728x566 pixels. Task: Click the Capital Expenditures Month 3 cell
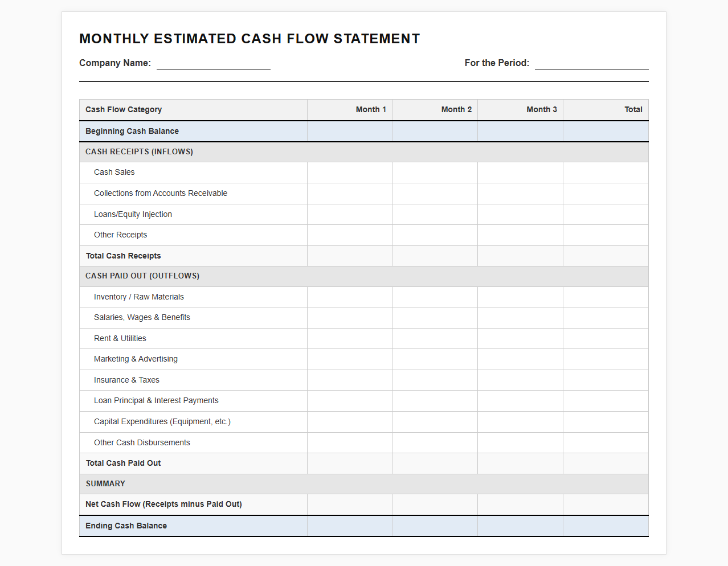521,422
